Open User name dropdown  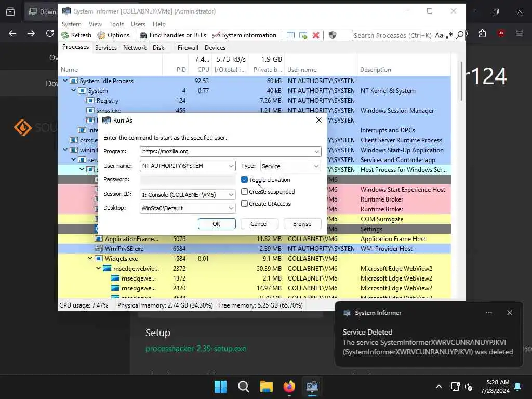click(x=231, y=166)
